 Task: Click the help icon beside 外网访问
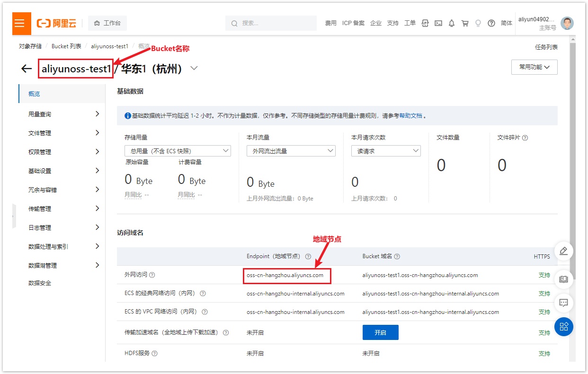point(152,275)
